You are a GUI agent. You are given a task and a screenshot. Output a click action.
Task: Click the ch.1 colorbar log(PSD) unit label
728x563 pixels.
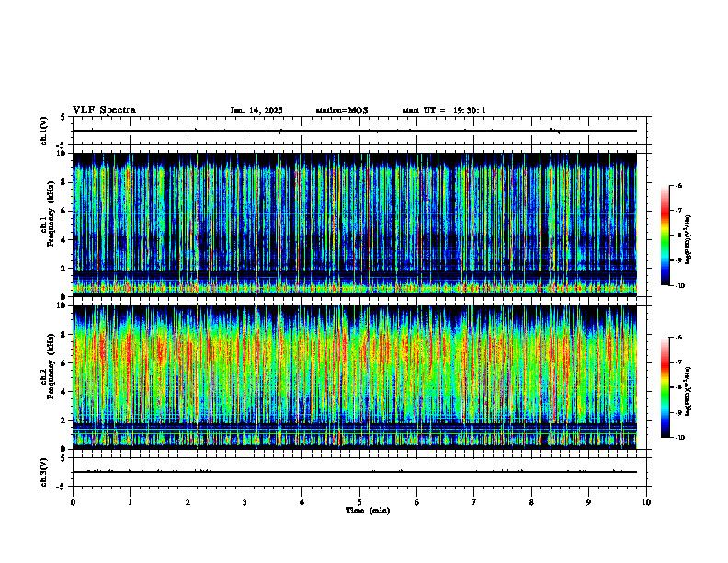pyautogui.click(x=688, y=239)
